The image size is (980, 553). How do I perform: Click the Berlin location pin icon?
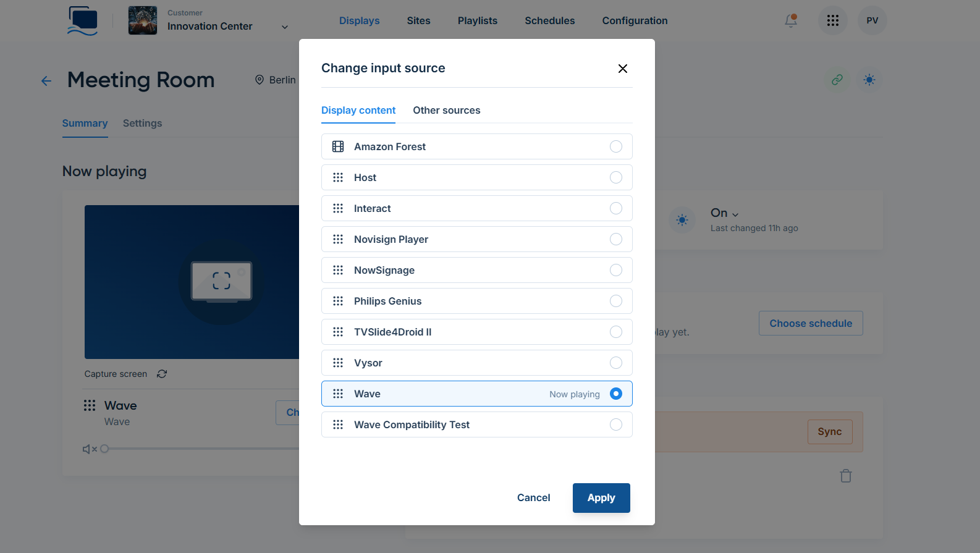point(260,80)
